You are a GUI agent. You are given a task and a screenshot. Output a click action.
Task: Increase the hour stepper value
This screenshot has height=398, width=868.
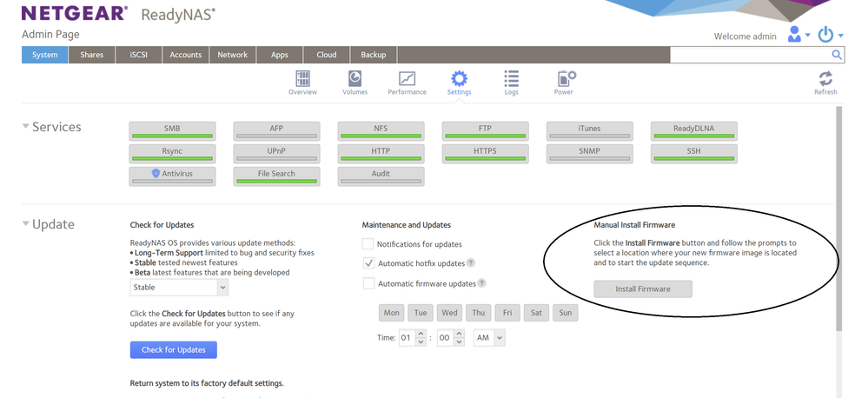click(421, 333)
